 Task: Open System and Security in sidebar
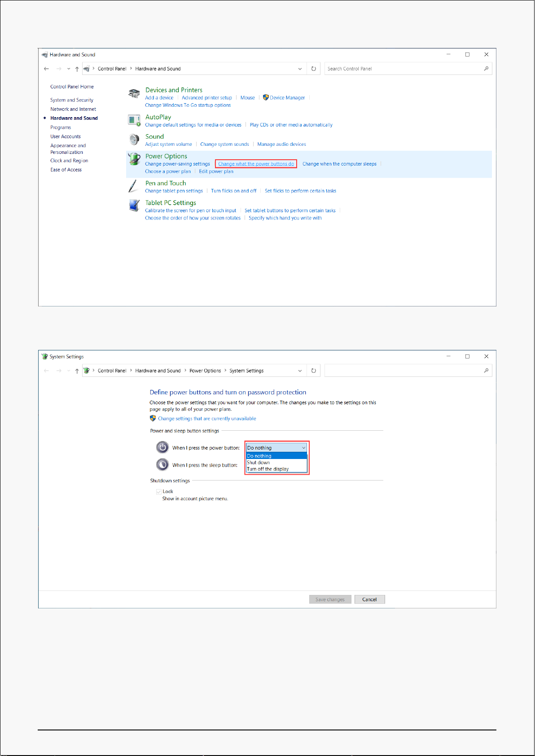point(72,100)
